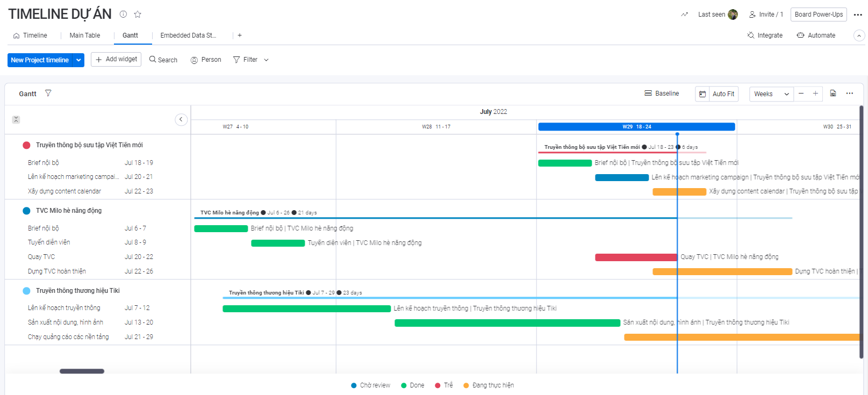Toggle the Done status in the legend
This screenshot has width=868, height=395.
[x=412, y=385]
